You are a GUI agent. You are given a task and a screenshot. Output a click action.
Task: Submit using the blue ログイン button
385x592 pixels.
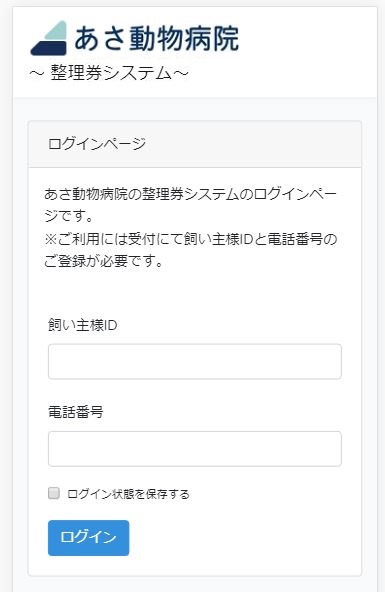tap(88, 538)
